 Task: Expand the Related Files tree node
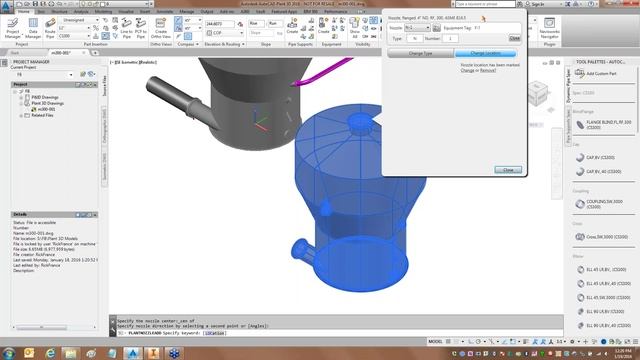21,116
